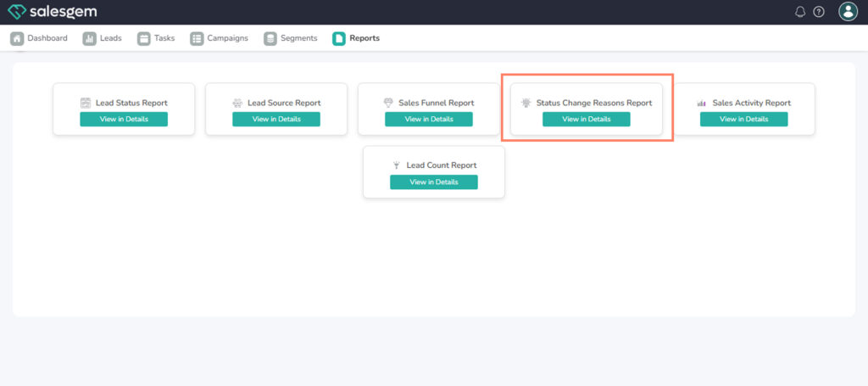Click the Status Change Reasons Report icon

526,103
